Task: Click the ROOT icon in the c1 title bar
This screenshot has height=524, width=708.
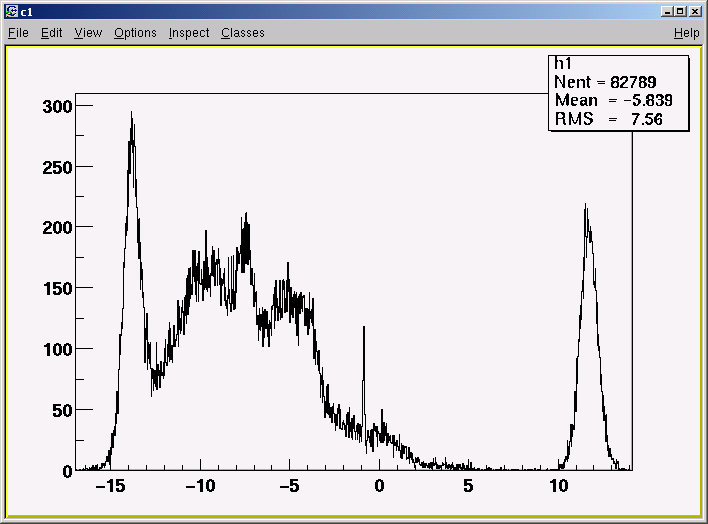Action: [x=12, y=11]
